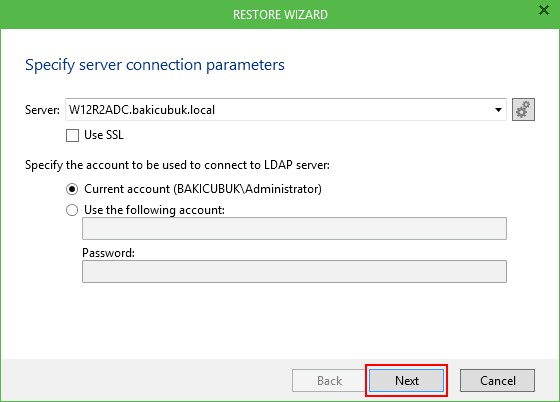
Task: Click the Server: field label
Action: [42, 110]
